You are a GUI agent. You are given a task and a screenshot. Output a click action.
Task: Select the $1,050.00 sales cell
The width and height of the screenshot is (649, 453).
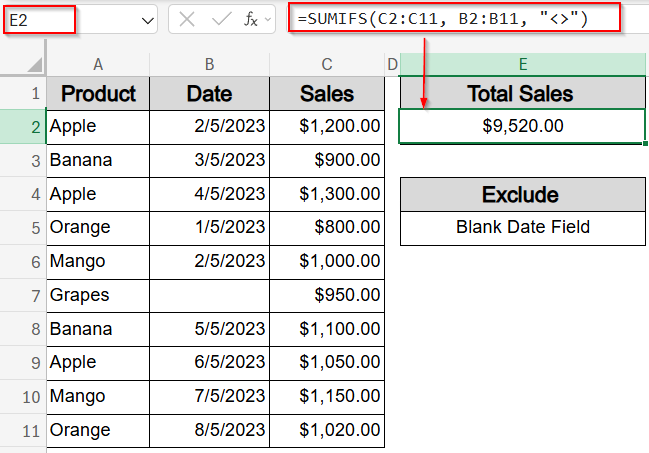[x=327, y=363]
